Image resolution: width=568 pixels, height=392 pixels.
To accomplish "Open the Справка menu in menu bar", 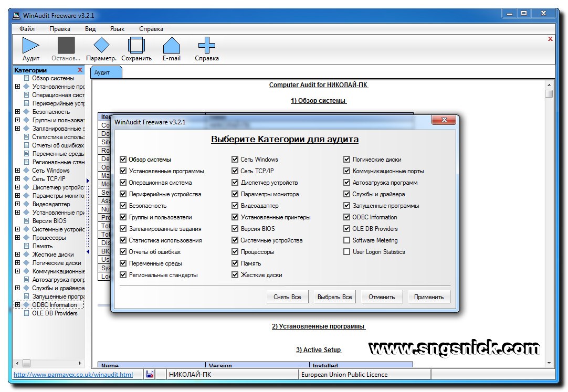I will coord(151,28).
